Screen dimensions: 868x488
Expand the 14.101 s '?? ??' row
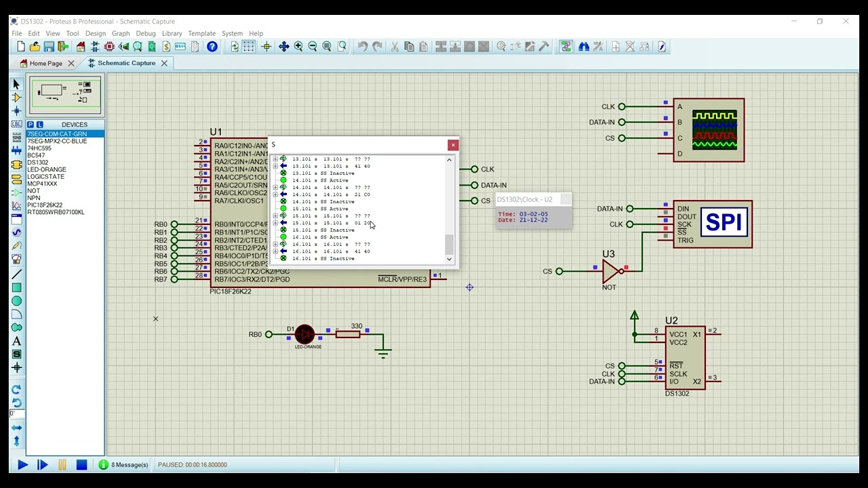click(x=275, y=188)
